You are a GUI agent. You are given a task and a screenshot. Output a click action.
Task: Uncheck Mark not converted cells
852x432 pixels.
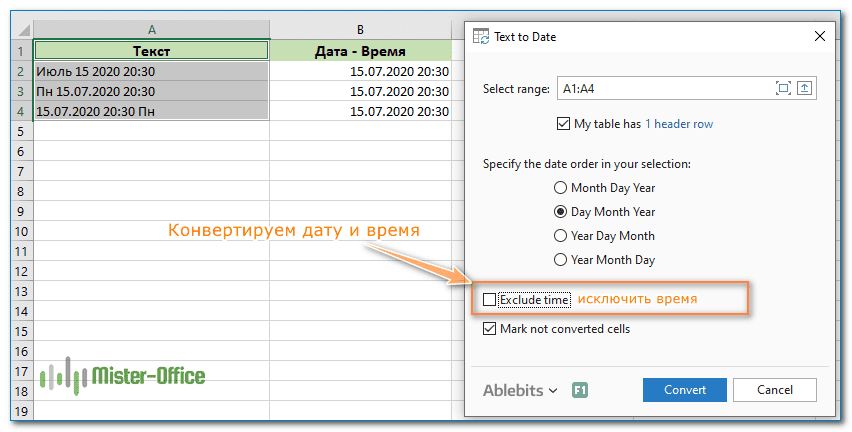[489, 328]
